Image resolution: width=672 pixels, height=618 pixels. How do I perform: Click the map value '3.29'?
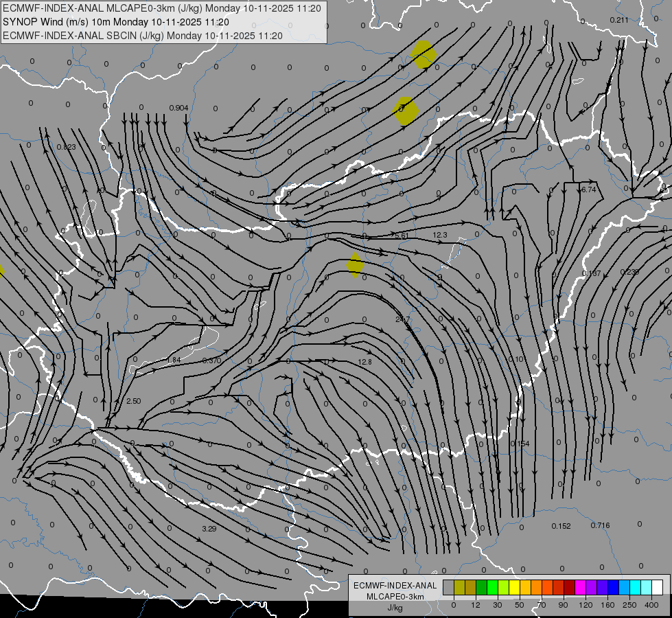click(209, 529)
